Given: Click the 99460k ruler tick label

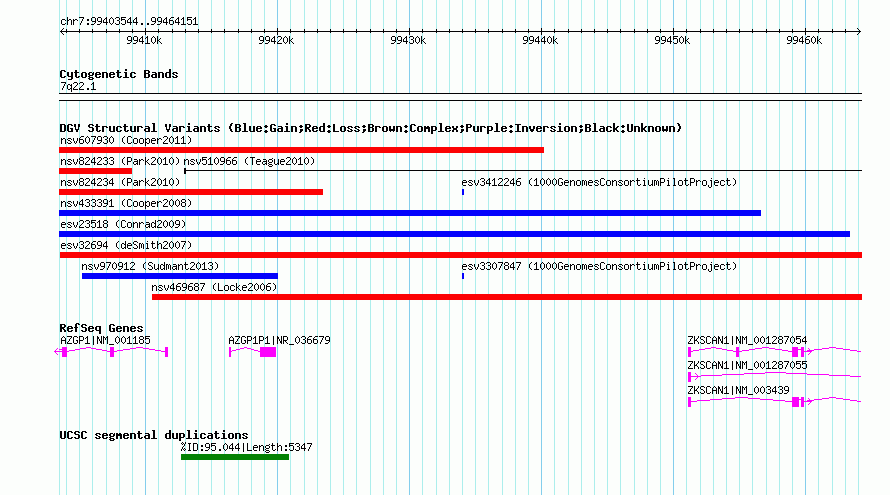Looking at the screenshot, I should (x=804, y=40).
